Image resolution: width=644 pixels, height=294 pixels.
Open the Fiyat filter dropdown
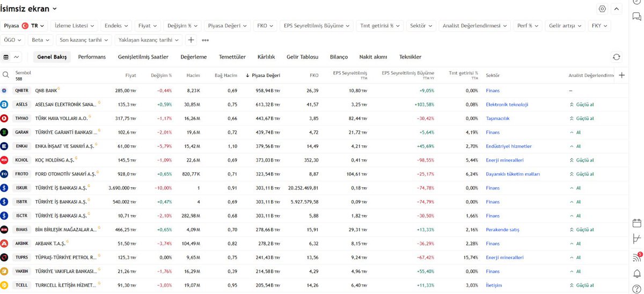148,26
